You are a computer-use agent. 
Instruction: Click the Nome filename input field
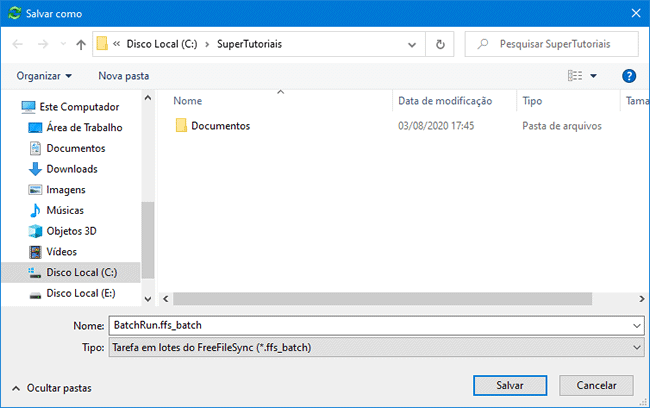click(x=368, y=326)
